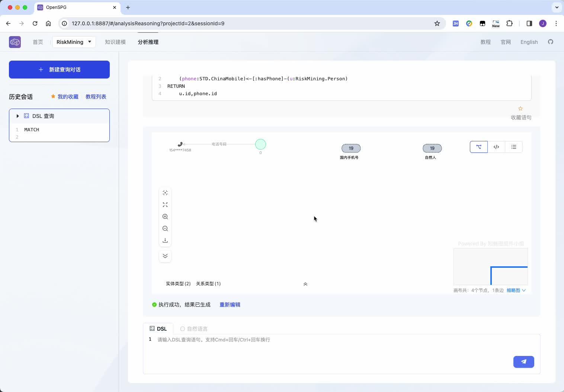This screenshot has width=564, height=392.
Task: Click the MATCH line in history
Action: 32,130
